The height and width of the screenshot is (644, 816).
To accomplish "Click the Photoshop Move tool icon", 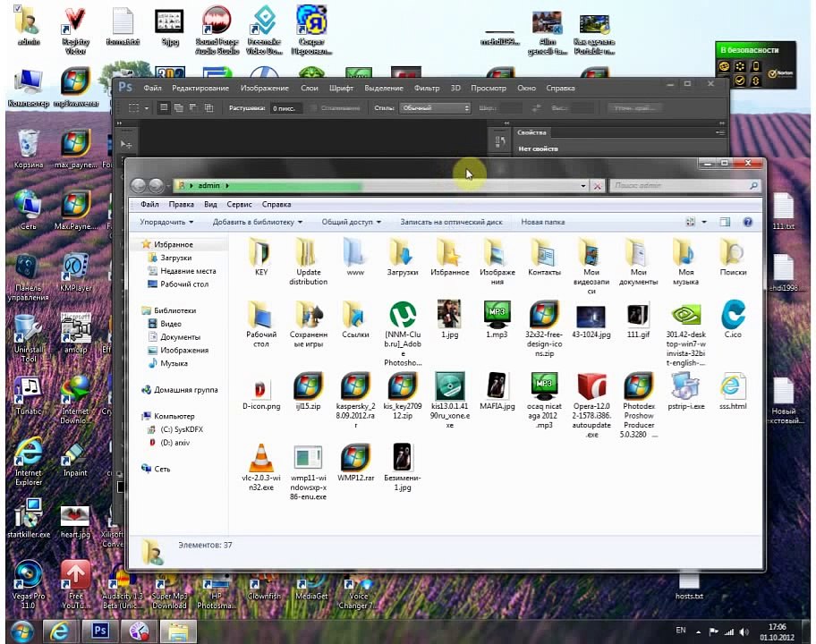I will point(126,144).
